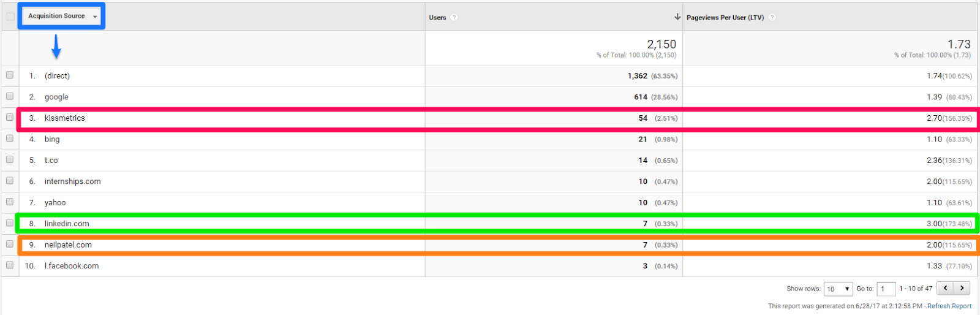Check the l.facebook.com row checkbox
Screen dimensions: 980x315
click(10, 265)
